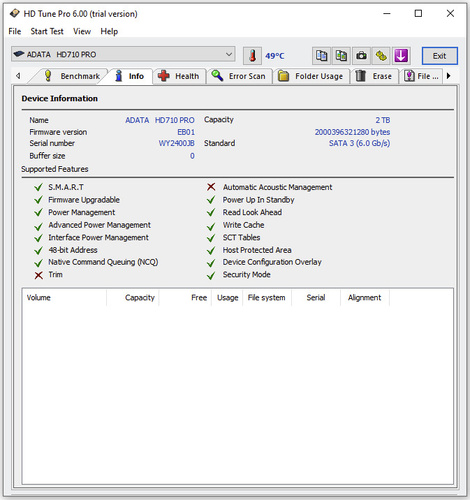
Task: Click the File system column header
Action: pos(267,298)
